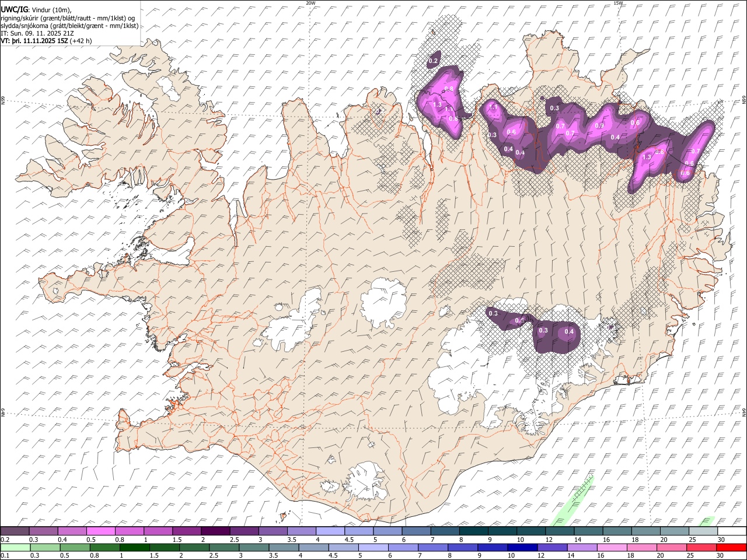The width and height of the screenshot is (747, 560).
Task: Select the light green rain swatch labeled 0.3
Action: pyautogui.click(x=45, y=547)
